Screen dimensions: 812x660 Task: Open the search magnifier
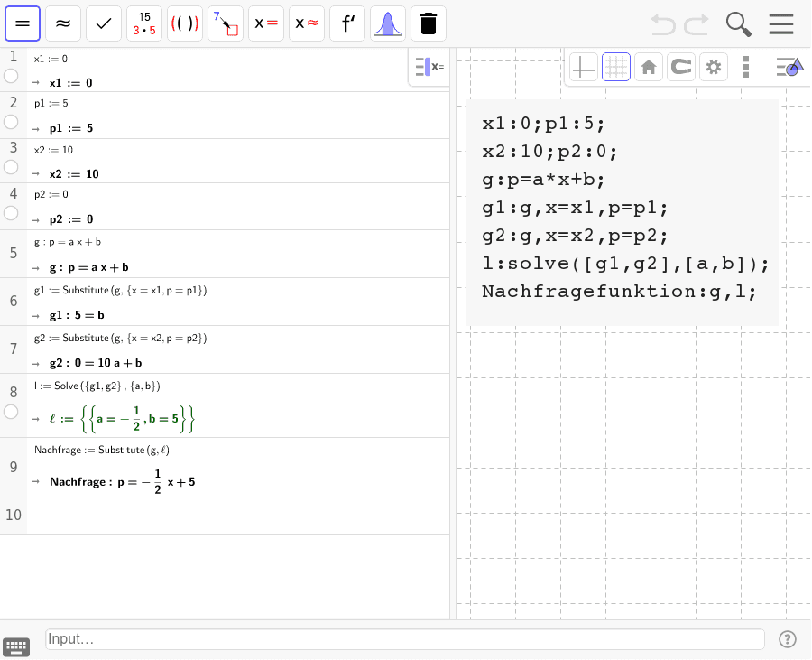(x=738, y=24)
